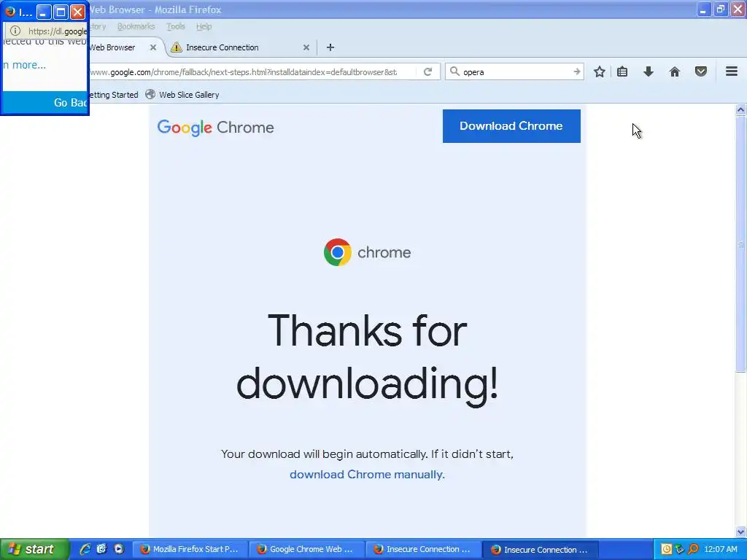The width and height of the screenshot is (747, 560).
Task: Click the Pocket save icon
Action: click(701, 71)
